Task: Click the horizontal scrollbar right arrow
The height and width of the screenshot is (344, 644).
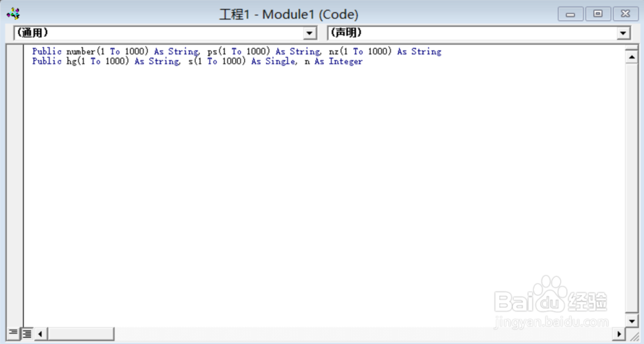Action: click(x=618, y=334)
